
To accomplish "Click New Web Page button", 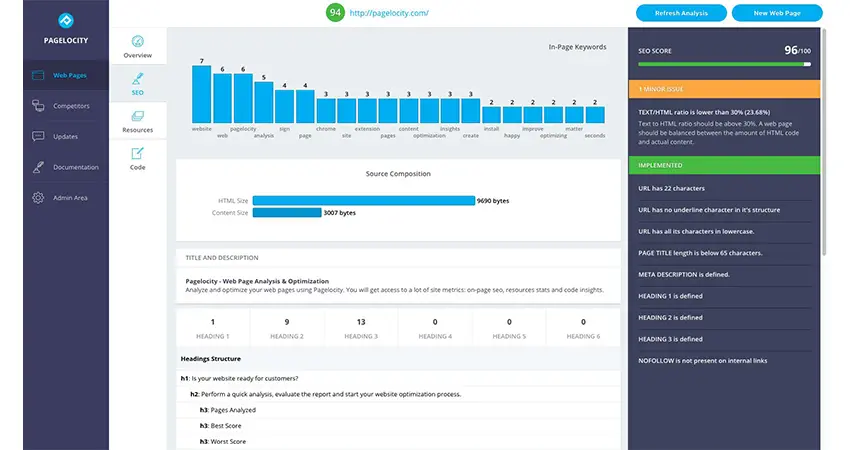I will pos(777,13).
